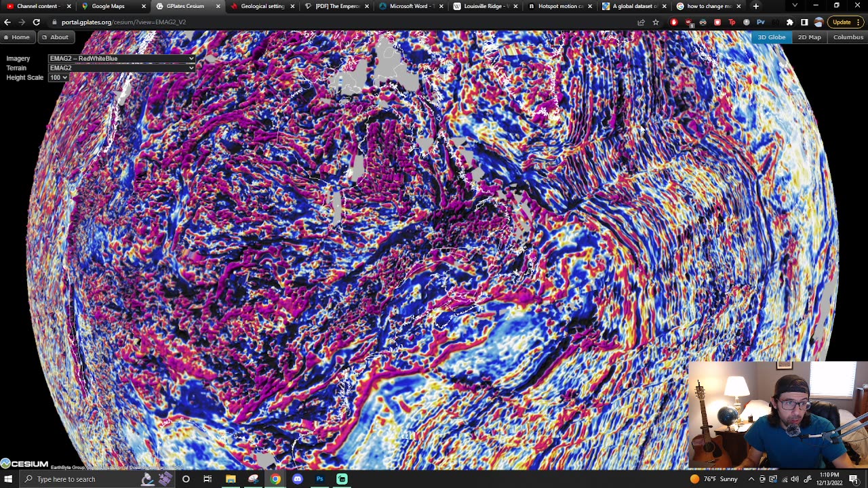This screenshot has width=868, height=488.
Task: Open the Pv extension icon
Action: click(x=761, y=22)
